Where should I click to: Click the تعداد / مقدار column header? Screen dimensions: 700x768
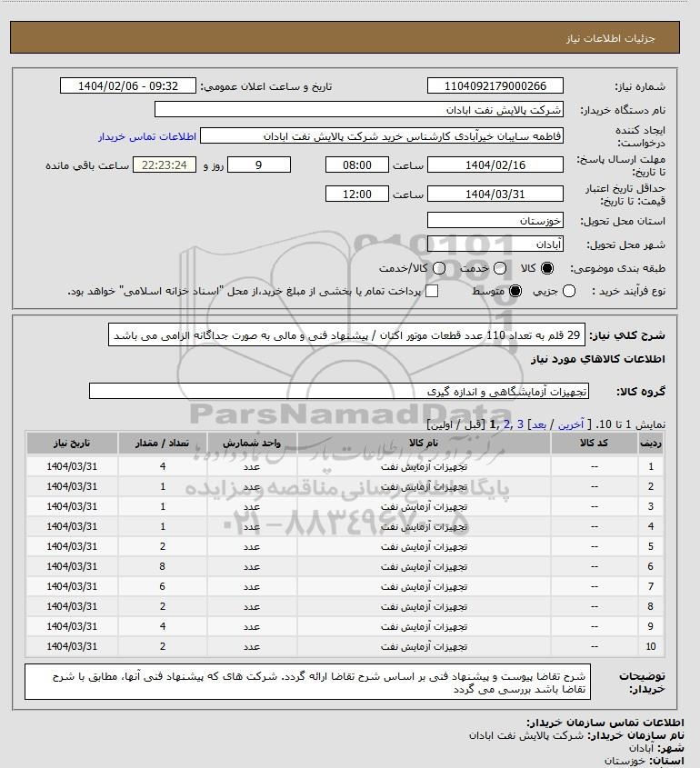point(162,443)
